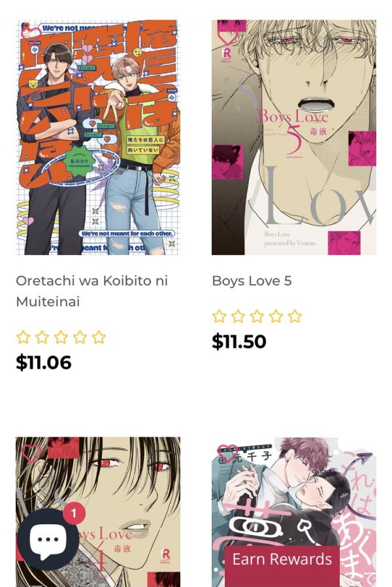Click the red chat notification badge
Screen dimensions: 392x587
click(x=74, y=513)
